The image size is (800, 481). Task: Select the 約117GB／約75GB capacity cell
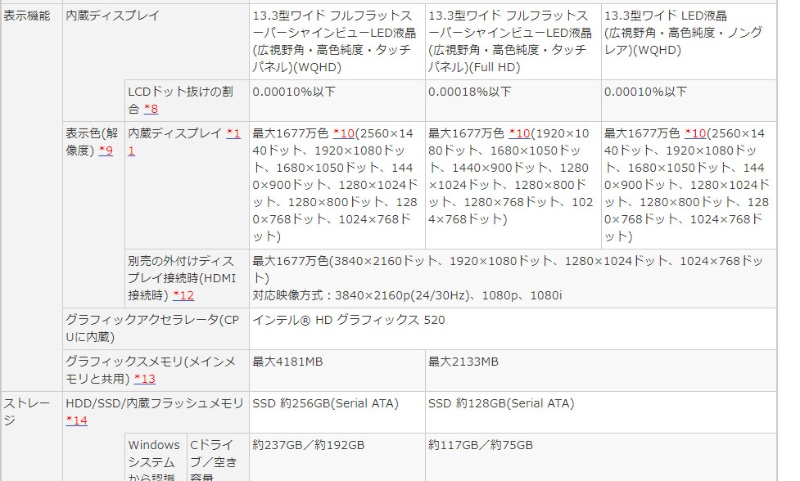[480, 444]
